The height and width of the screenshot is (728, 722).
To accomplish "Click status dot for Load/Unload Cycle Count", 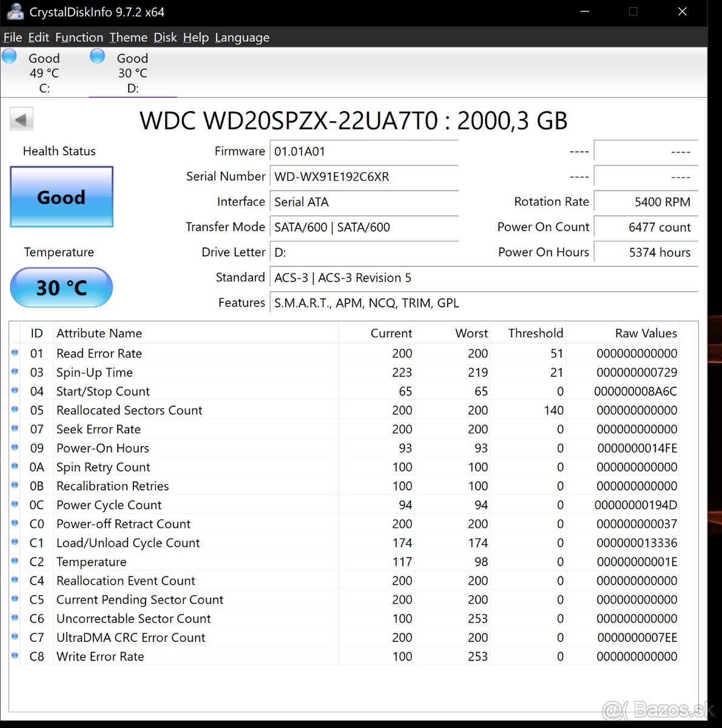I will (x=15, y=542).
